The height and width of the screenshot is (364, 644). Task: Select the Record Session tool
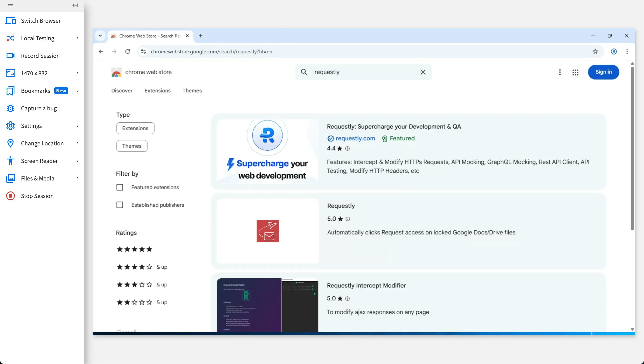click(40, 55)
